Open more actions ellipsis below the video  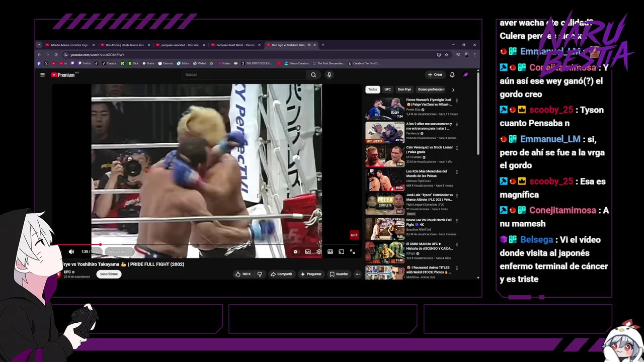(x=357, y=274)
